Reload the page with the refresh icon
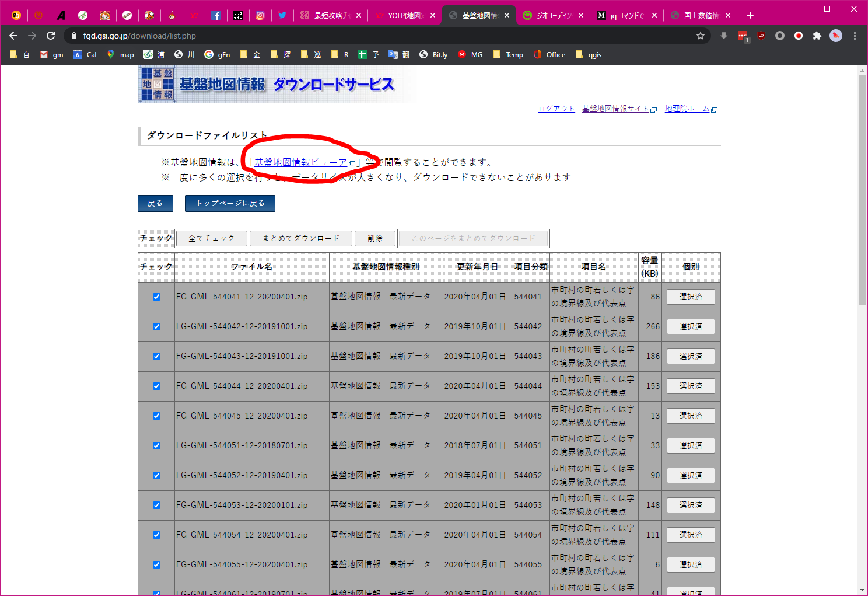Viewport: 868px width, 596px height. [x=51, y=36]
